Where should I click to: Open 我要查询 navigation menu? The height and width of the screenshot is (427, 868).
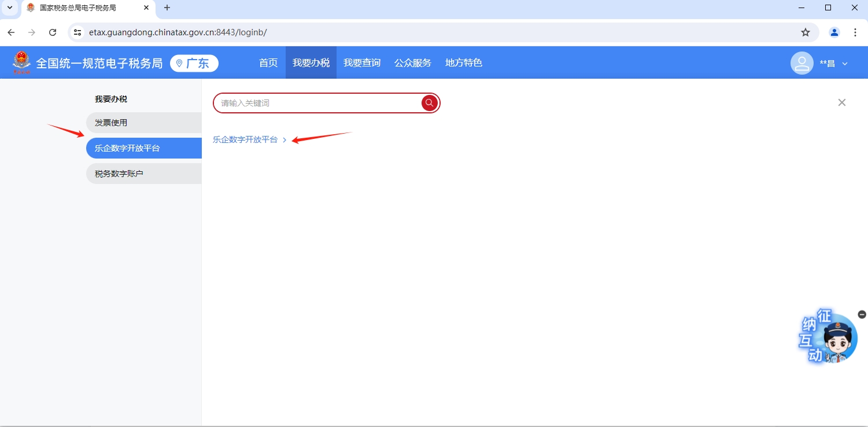tap(362, 63)
